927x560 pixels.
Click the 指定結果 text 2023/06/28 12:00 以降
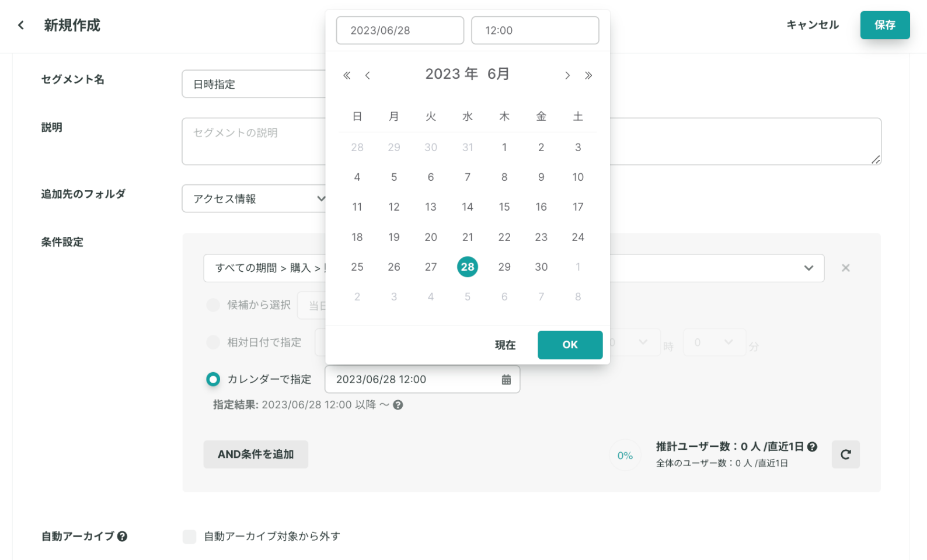[319, 405]
